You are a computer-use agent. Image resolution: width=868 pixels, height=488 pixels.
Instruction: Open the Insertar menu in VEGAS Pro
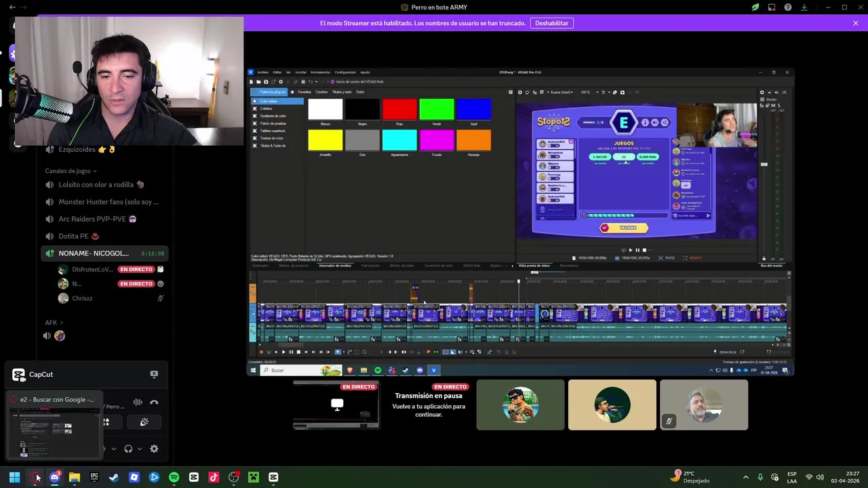(300, 72)
